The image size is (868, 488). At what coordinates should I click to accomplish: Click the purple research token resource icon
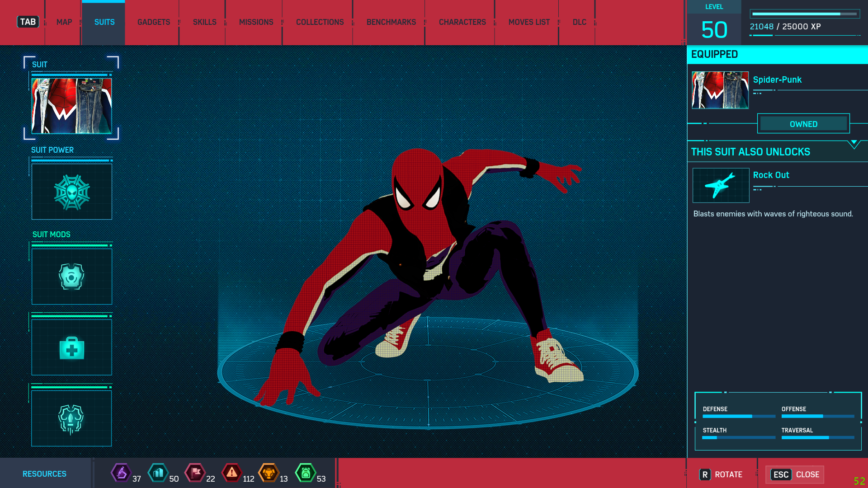121,473
